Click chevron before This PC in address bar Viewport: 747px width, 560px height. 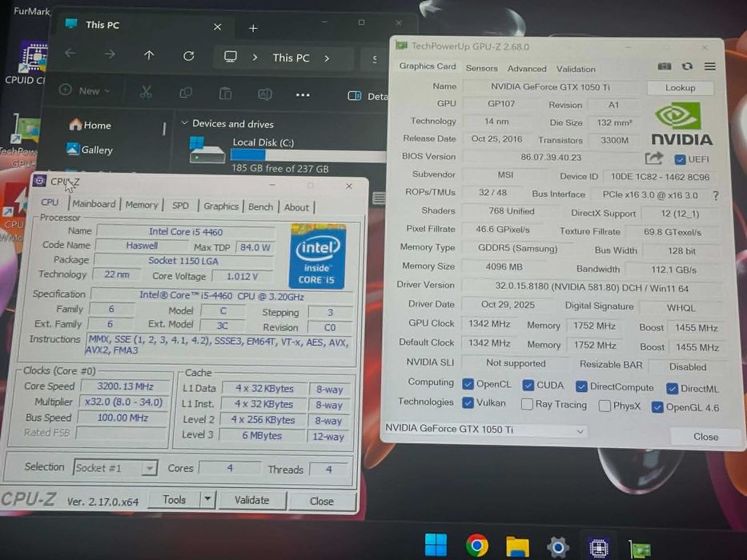pyautogui.click(x=255, y=58)
